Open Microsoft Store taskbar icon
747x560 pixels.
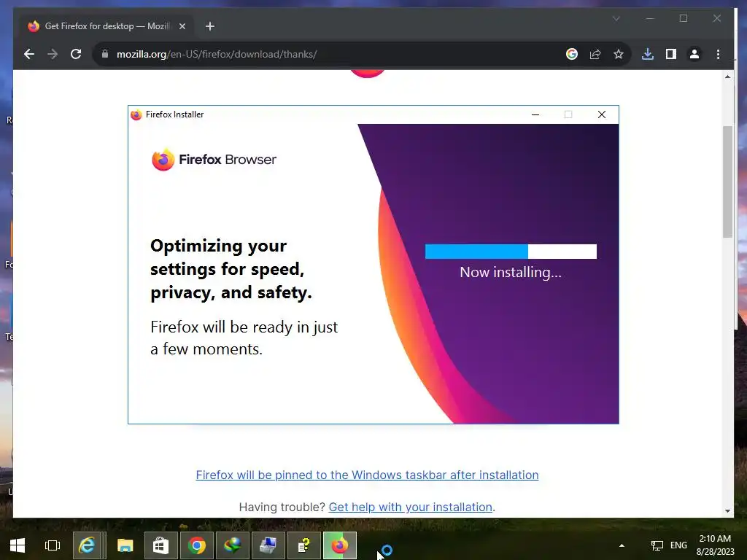tap(160, 545)
